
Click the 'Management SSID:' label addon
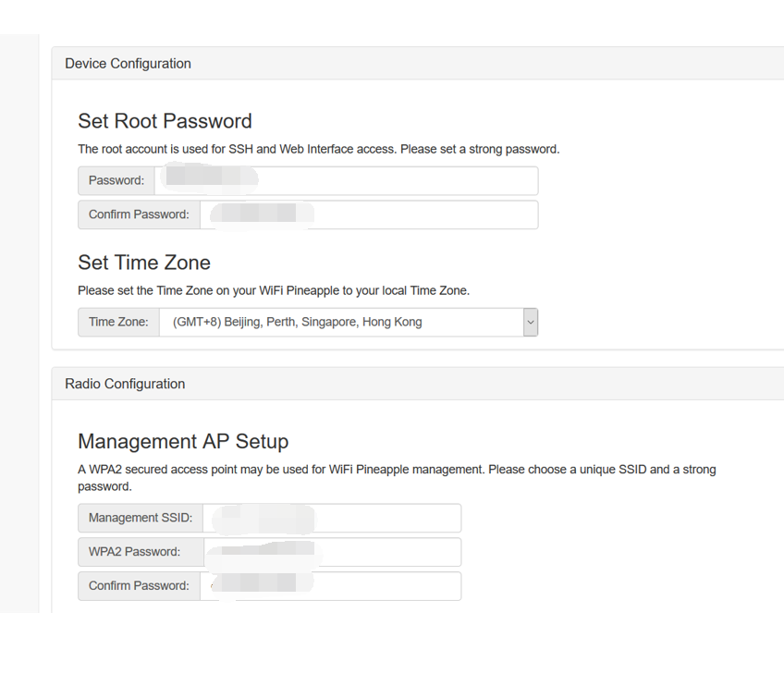(141, 518)
